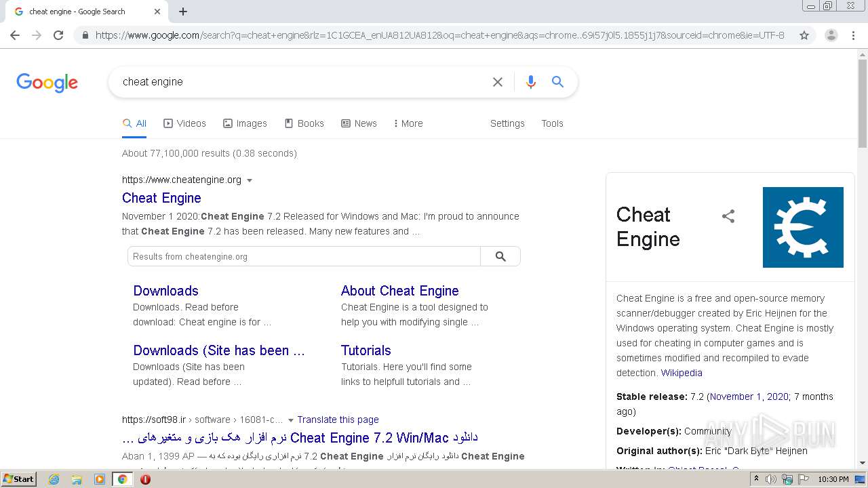Image resolution: width=868 pixels, height=488 pixels.
Task: Click the red stop icon in taskbar
Action: coord(145,479)
